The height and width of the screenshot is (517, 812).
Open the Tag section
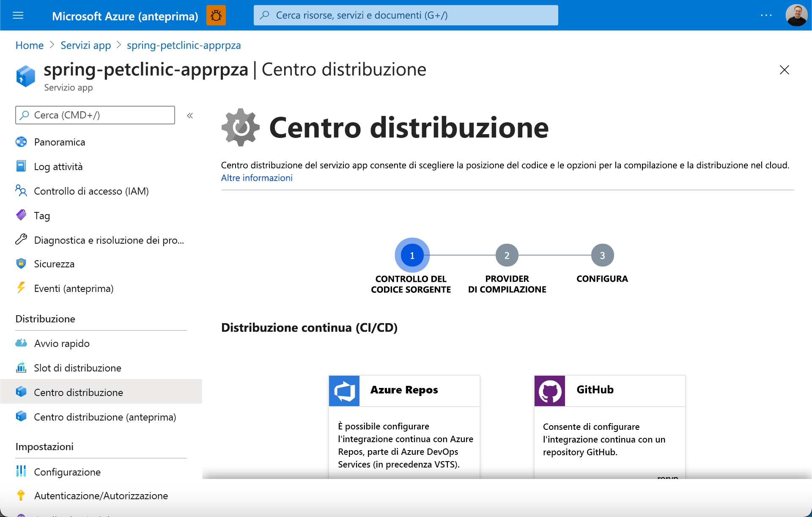[42, 215]
